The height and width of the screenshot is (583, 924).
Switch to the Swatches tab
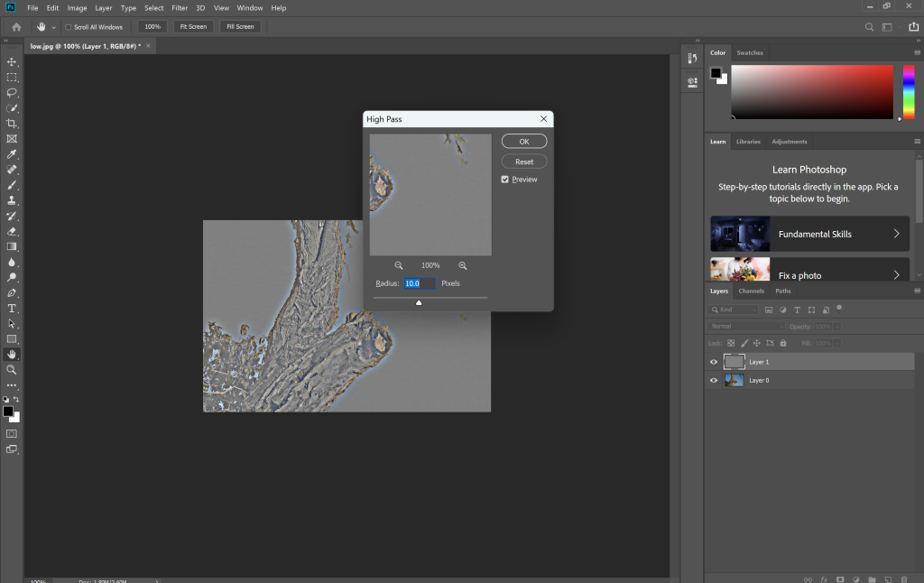click(x=750, y=53)
